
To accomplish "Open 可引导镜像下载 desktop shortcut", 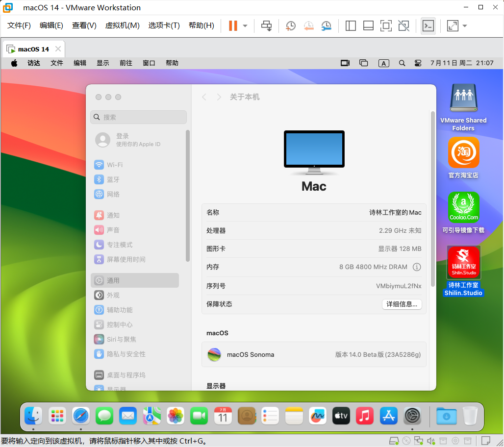I will pyautogui.click(x=463, y=212).
